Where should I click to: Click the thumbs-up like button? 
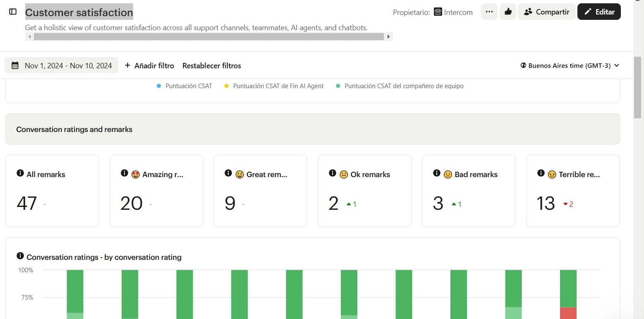click(508, 12)
